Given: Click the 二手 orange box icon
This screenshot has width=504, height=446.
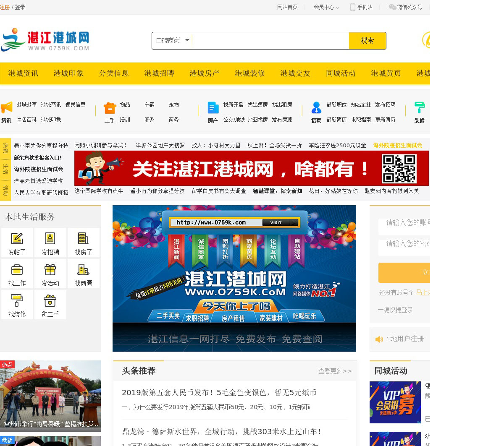Looking at the screenshot, I should click(x=110, y=108).
